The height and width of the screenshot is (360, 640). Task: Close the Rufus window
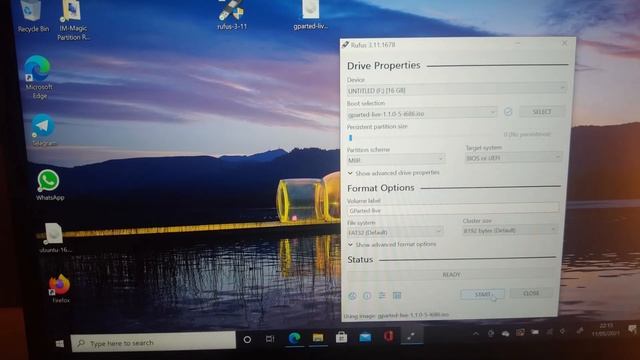(x=564, y=43)
